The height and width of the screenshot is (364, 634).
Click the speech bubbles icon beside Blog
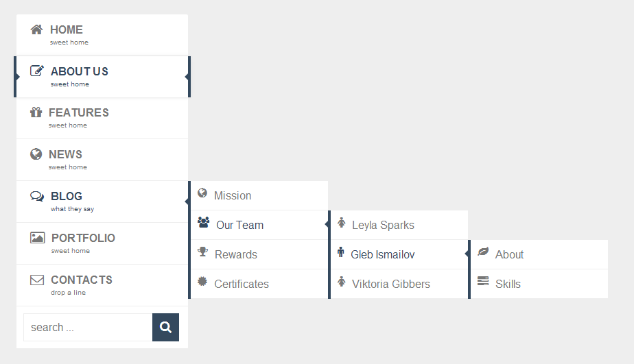point(37,196)
